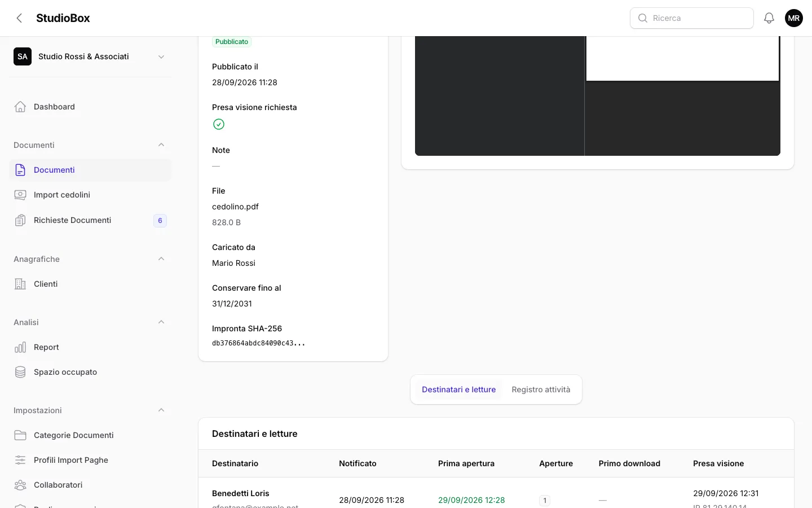Click the SHA-256 hash db376864abdc84090c43...
The width and height of the screenshot is (812, 508).
tap(258, 343)
